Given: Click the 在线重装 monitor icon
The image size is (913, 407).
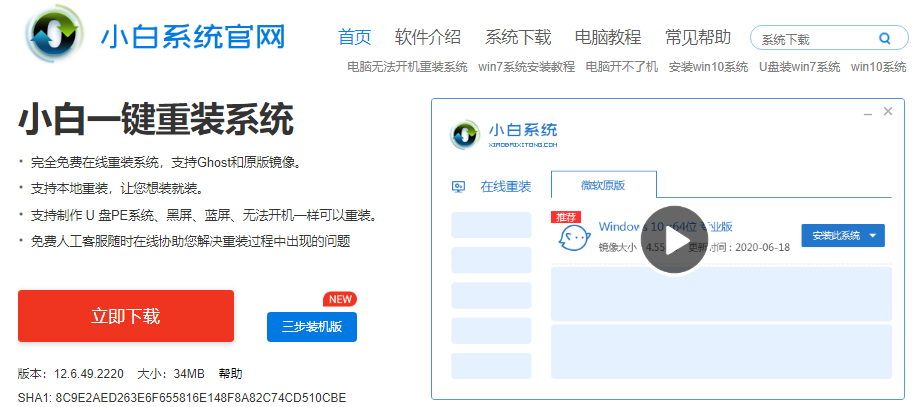Looking at the screenshot, I should [459, 187].
